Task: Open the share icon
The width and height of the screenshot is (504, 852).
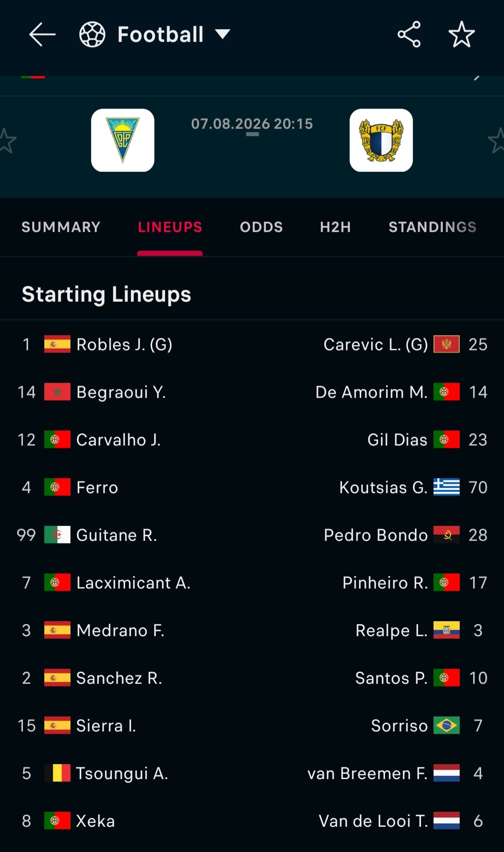Action: click(409, 34)
